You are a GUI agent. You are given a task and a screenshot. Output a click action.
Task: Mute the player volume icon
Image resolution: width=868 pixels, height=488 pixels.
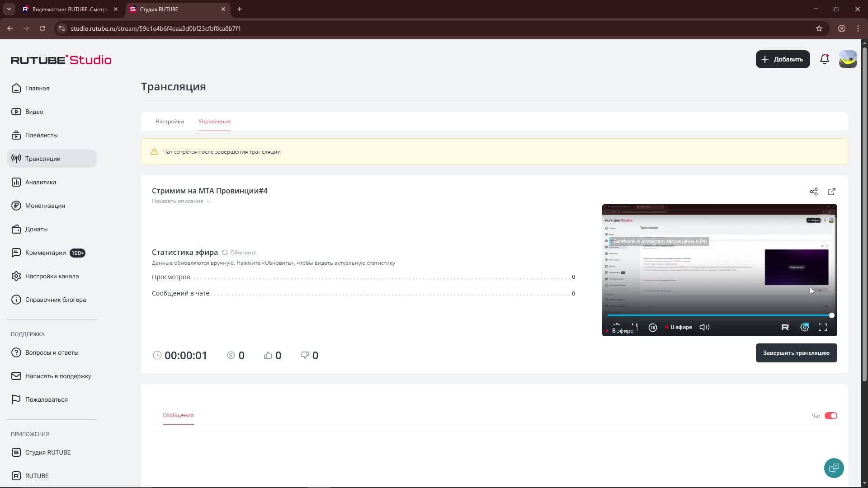tap(704, 327)
